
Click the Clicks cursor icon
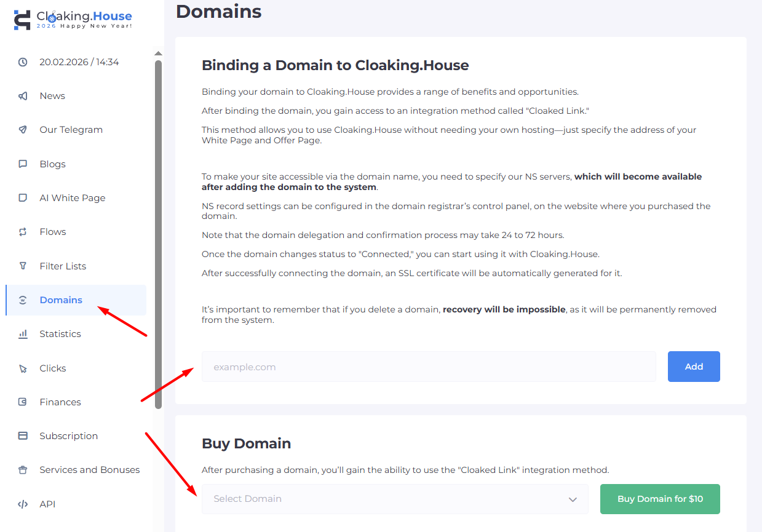[x=23, y=368]
